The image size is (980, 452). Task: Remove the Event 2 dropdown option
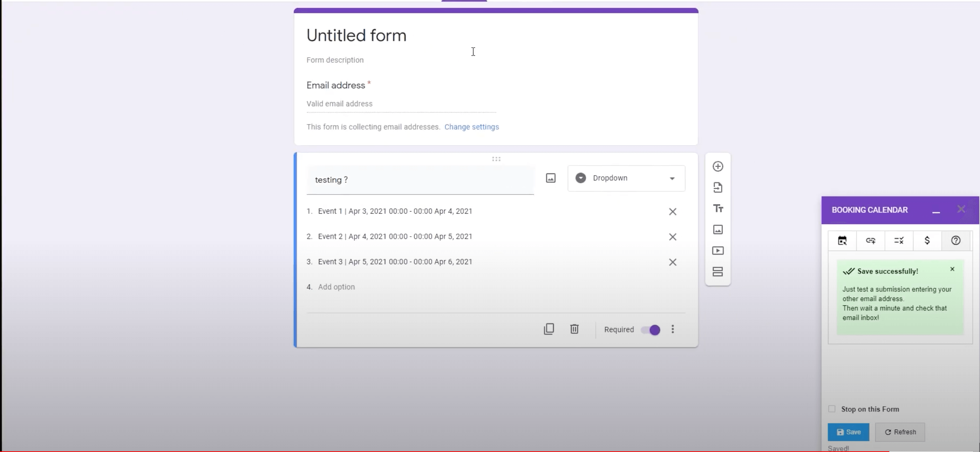673,237
